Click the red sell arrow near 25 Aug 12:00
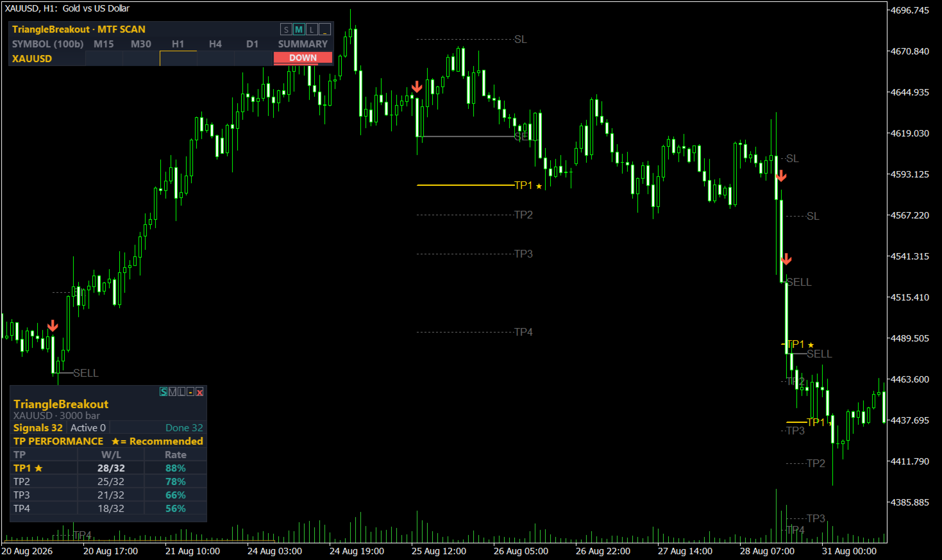This screenshot has width=942, height=560. (417, 86)
